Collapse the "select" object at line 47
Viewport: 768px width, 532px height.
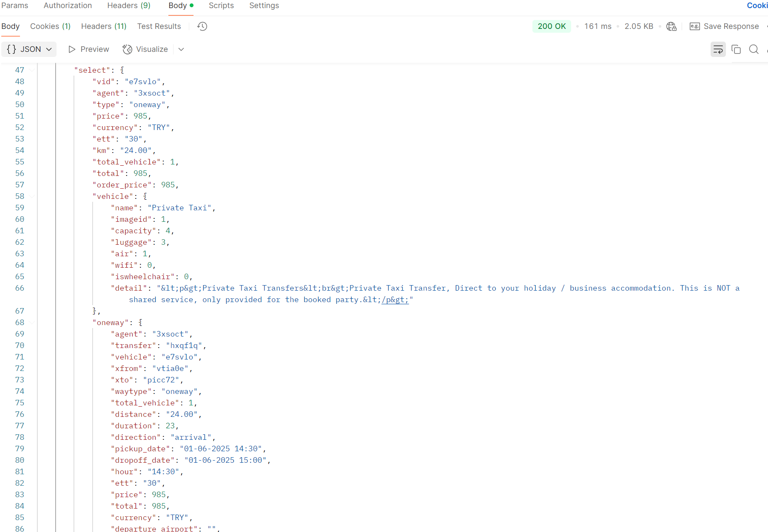pos(32,70)
